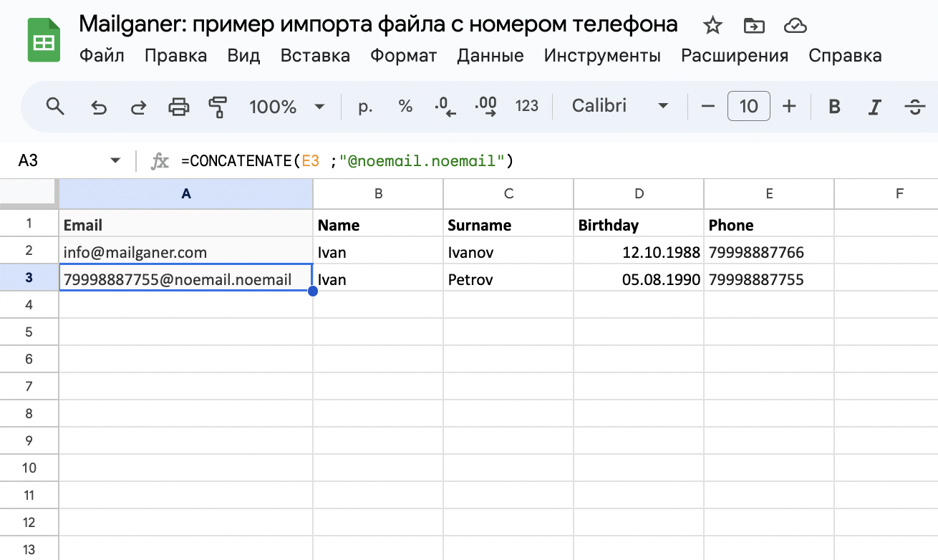Decrease font size with minus button
The image size is (938, 560).
tap(708, 107)
